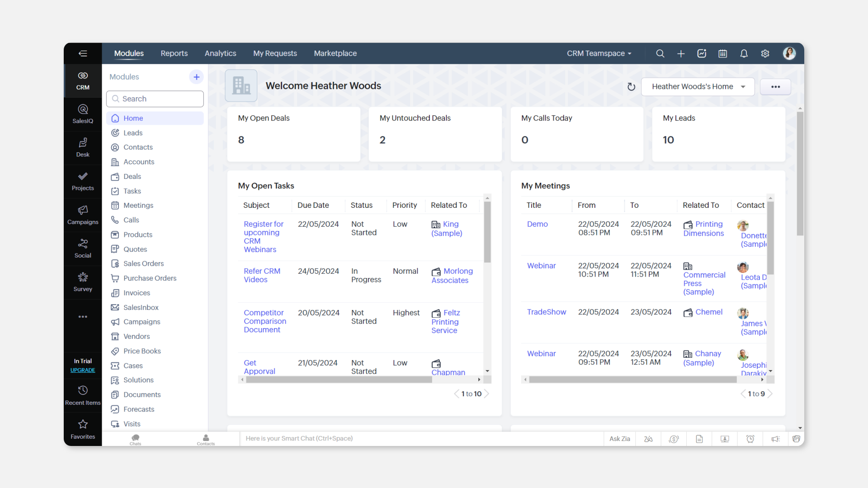Open notifications bell
Viewport: 868px width, 488px height.
pyautogui.click(x=744, y=53)
